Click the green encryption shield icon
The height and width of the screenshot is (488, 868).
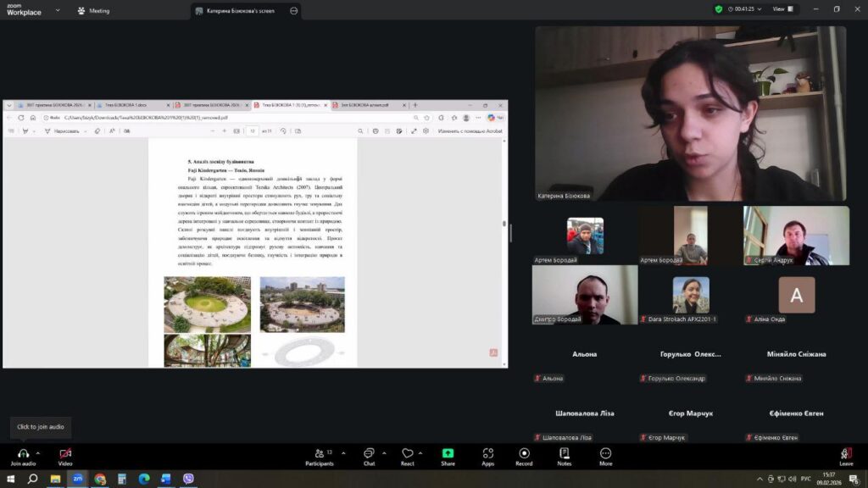[719, 9]
